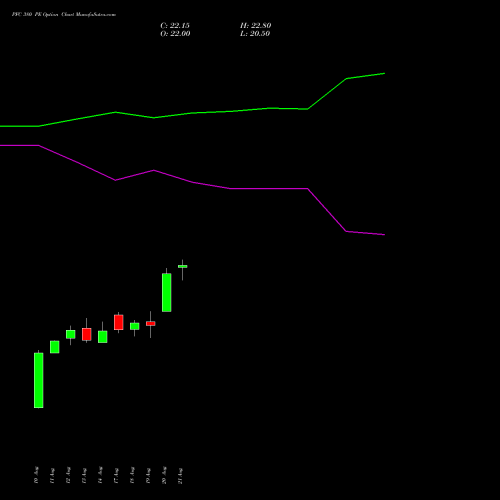Click the low price value L: 20.50

[x=255, y=34]
